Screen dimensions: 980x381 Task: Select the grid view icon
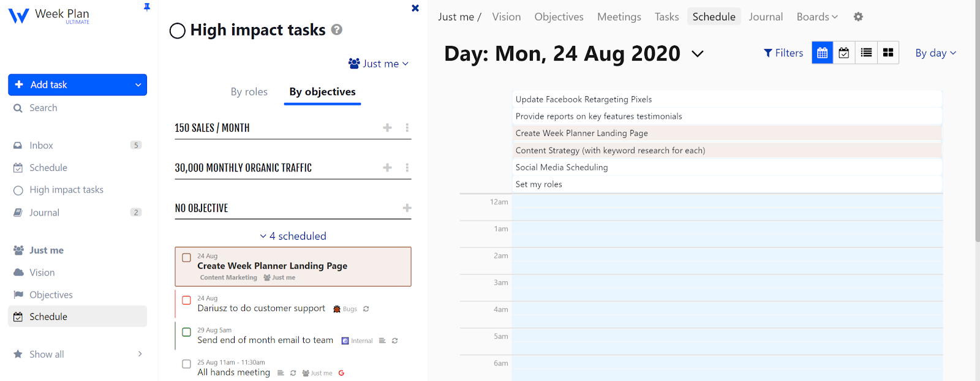[x=888, y=53]
